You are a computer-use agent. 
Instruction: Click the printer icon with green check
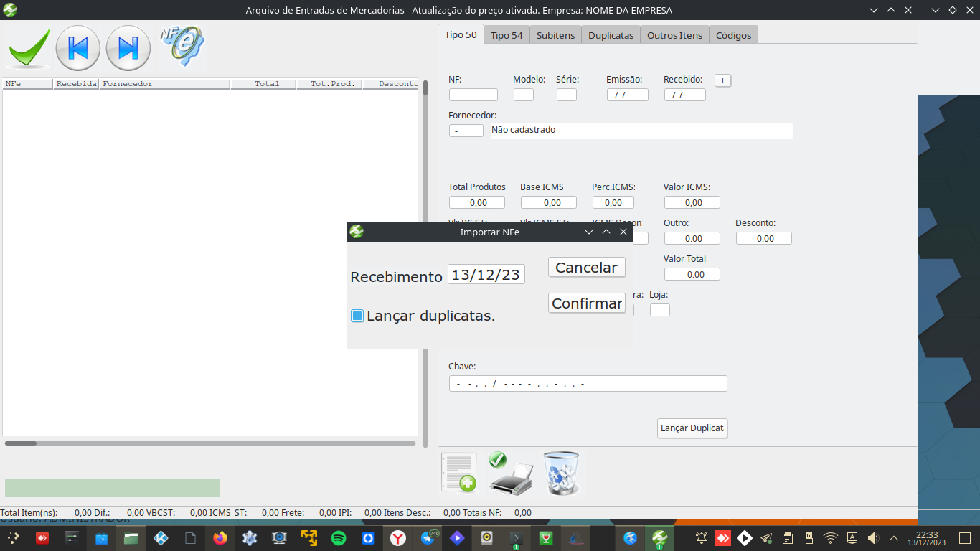pyautogui.click(x=510, y=474)
